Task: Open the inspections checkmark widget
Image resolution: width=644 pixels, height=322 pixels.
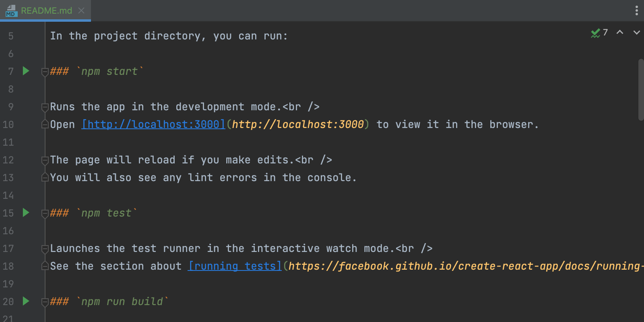Action: pyautogui.click(x=599, y=33)
